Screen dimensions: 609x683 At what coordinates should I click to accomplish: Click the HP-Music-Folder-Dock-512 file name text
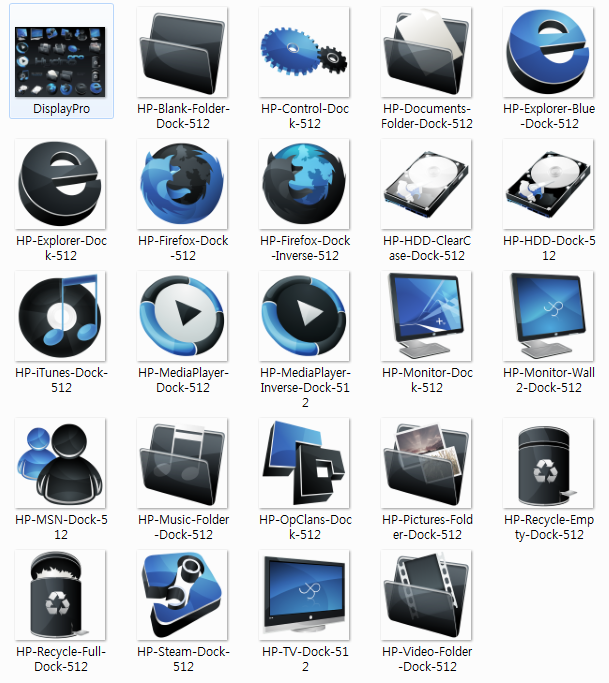[x=183, y=527]
